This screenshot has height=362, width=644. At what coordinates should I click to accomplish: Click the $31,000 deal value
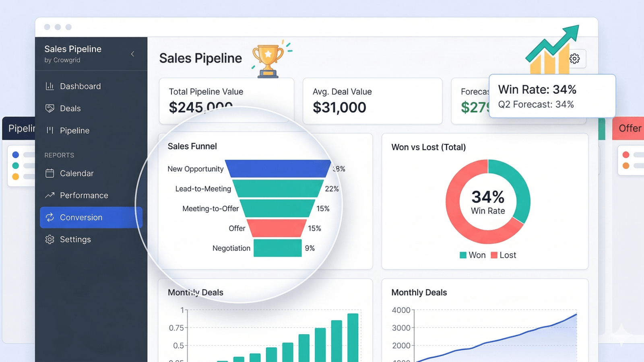click(339, 107)
